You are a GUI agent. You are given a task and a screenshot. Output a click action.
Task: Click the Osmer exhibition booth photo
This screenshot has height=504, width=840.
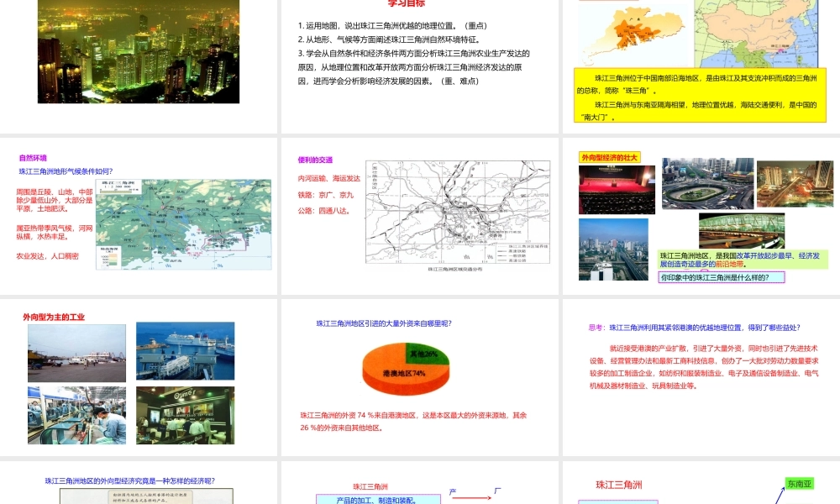[x=186, y=416]
